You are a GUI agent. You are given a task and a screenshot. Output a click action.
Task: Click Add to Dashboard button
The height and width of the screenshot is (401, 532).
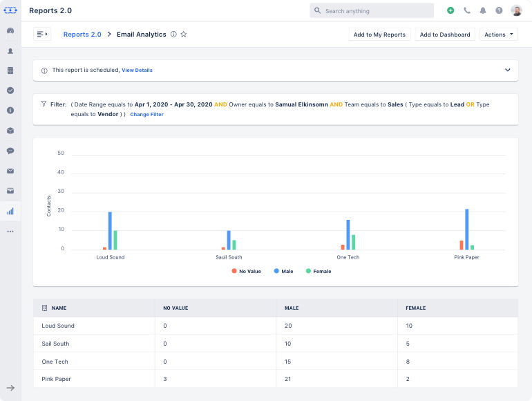pos(445,35)
